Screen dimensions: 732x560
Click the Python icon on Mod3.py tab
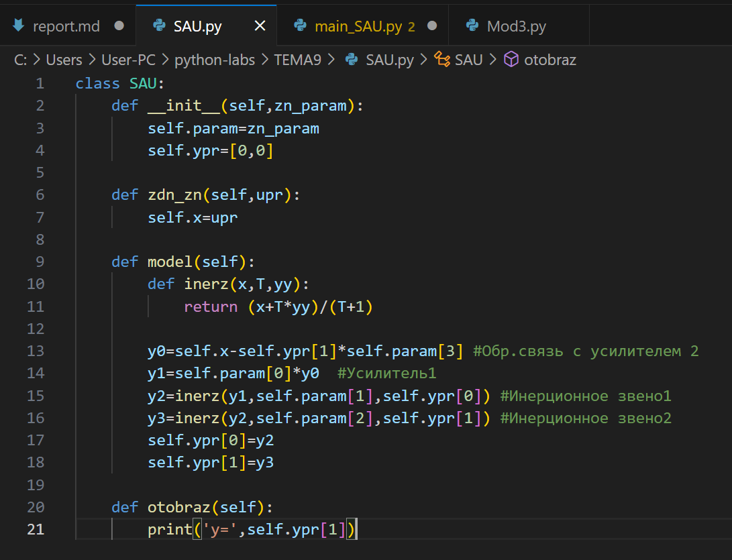[474, 26]
